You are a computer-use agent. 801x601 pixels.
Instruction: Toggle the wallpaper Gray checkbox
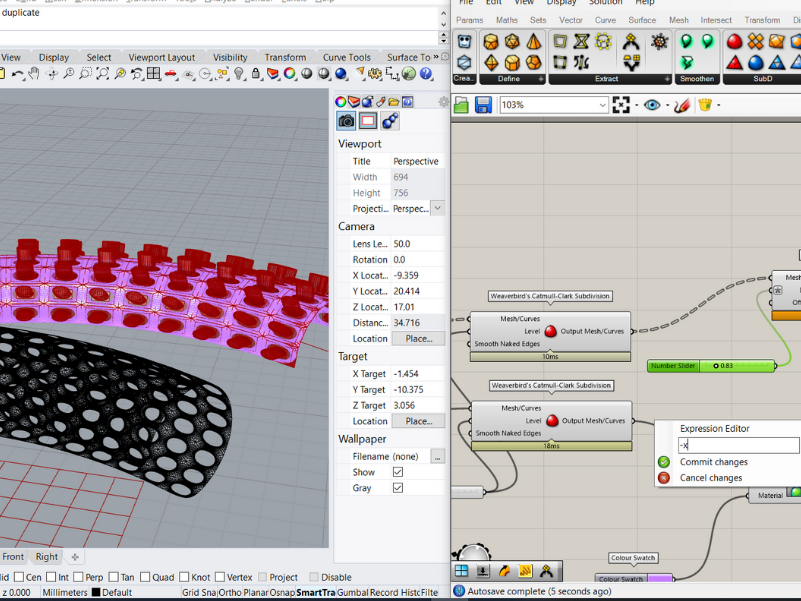tap(398, 488)
